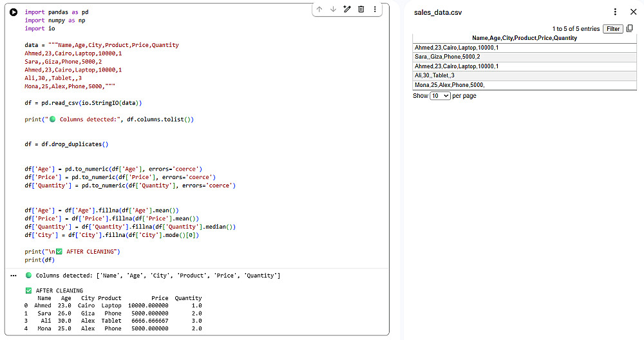Run the code cell with play button

(14, 12)
